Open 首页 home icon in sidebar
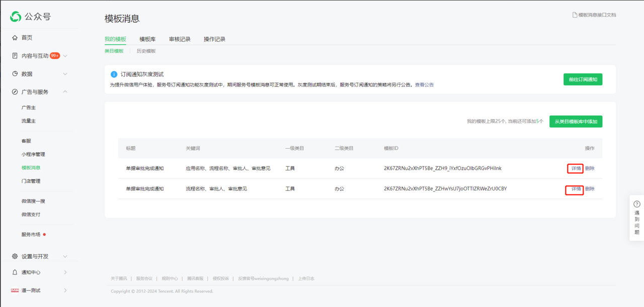This screenshot has height=307, width=644. [15, 38]
